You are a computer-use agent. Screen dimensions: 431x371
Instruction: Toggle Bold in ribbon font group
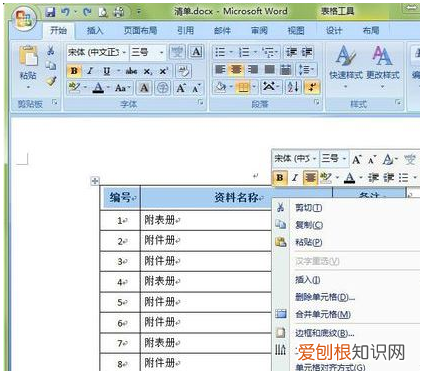[74, 71]
